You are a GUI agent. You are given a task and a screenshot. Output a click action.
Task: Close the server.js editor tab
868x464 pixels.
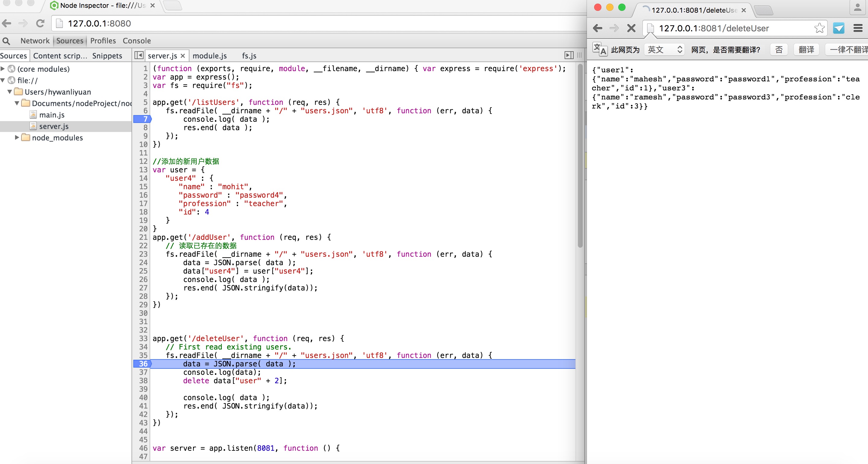[183, 55]
